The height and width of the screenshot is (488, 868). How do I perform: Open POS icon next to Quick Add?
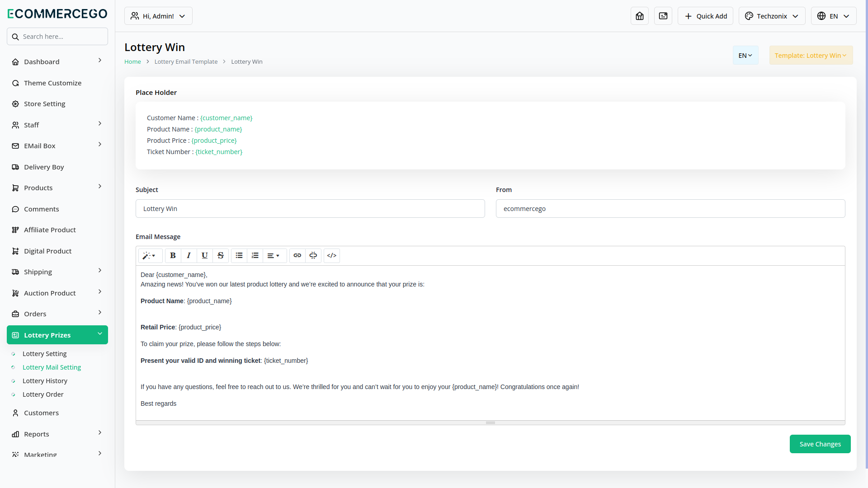coord(663,16)
